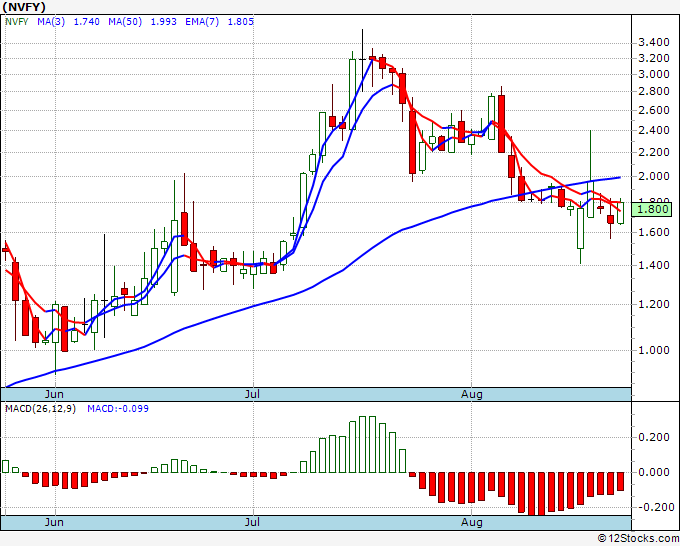This screenshot has height=546, width=680.
Task: Click the 3.400 price axis label
Action: 654,43
